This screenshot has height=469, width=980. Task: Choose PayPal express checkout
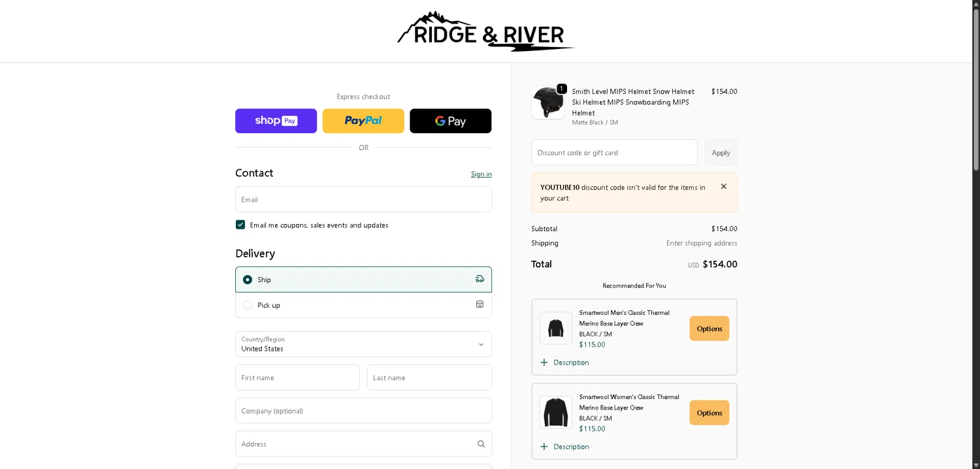pyautogui.click(x=363, y=121)
